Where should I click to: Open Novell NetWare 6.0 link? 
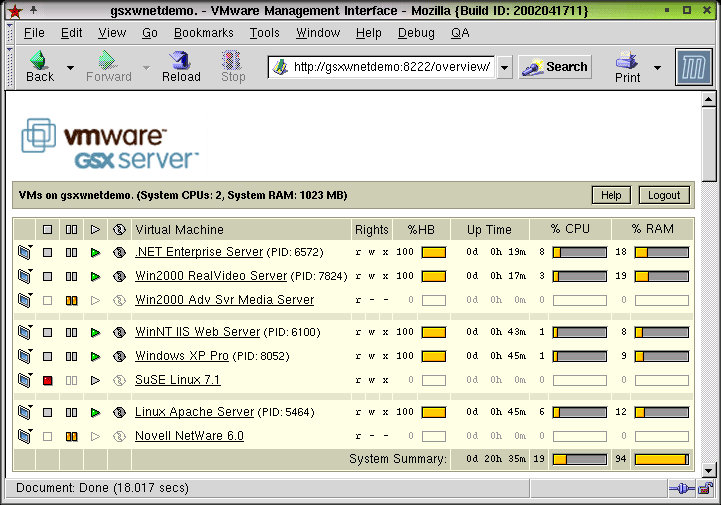[189, 436]
